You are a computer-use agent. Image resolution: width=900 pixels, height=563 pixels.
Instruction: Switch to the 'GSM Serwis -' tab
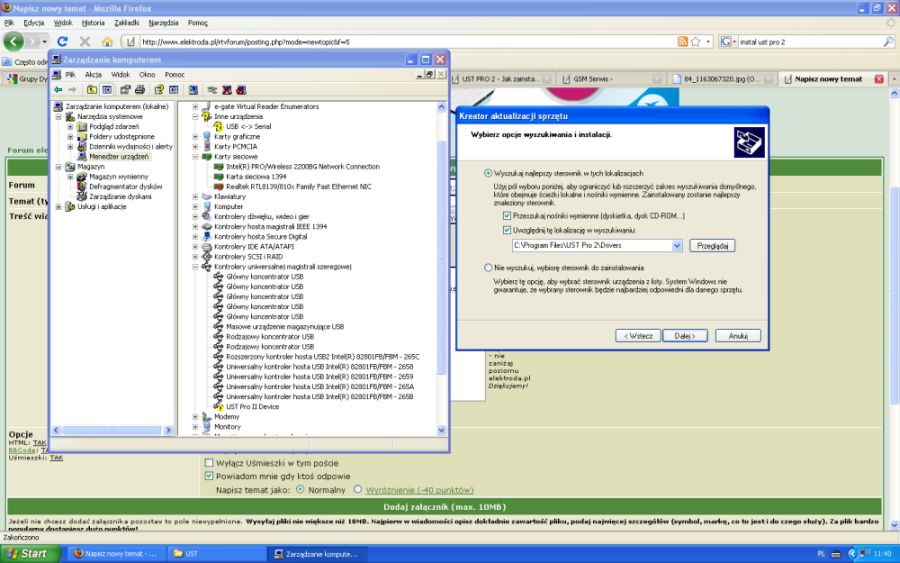tap(611, 79)
